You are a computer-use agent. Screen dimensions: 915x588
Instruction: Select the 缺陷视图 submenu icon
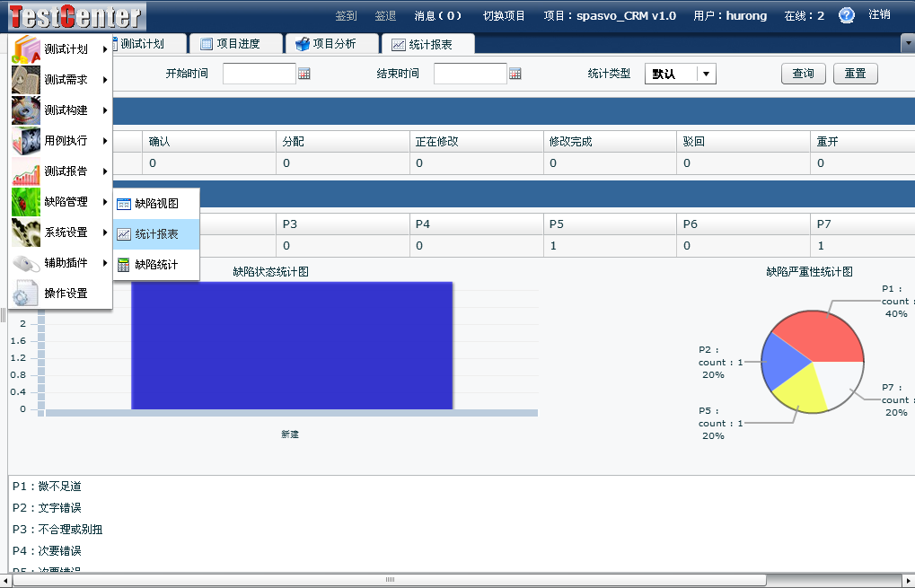[124, 204]
